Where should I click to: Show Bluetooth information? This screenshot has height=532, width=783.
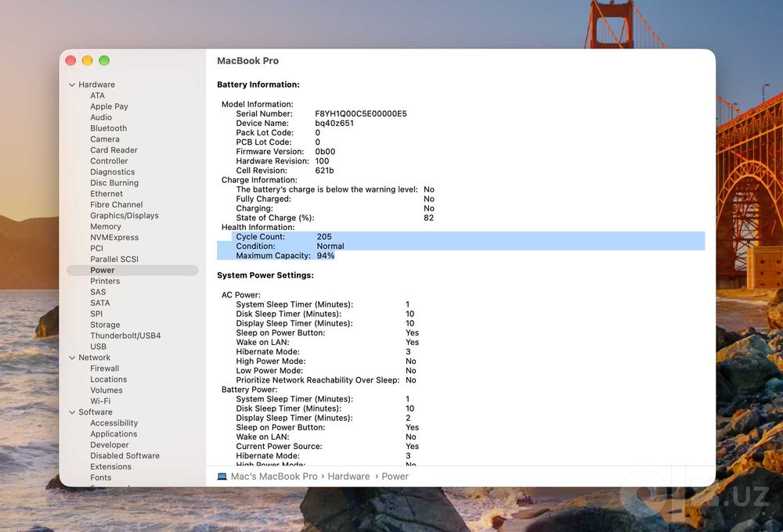[108, 128]
